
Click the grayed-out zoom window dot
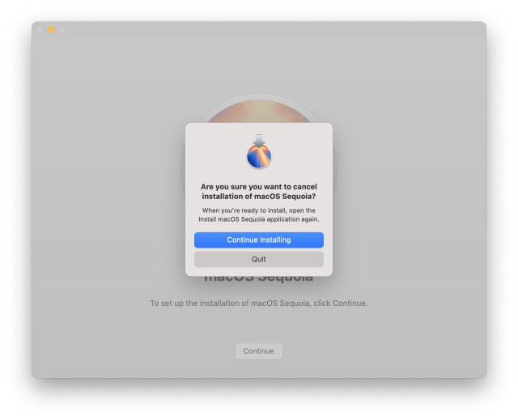(x=62, y=30)
